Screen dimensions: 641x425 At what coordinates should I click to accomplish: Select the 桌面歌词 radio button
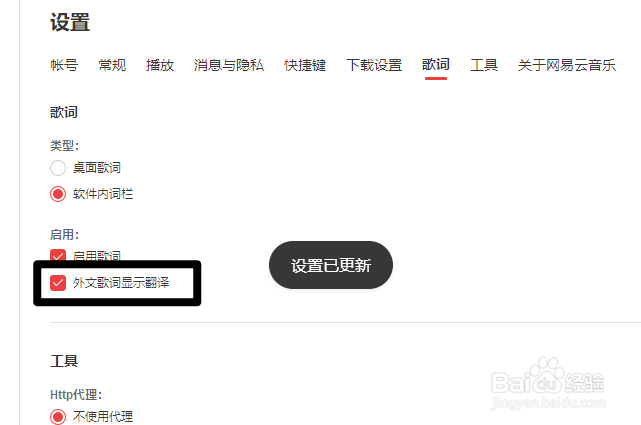point(58,168)
